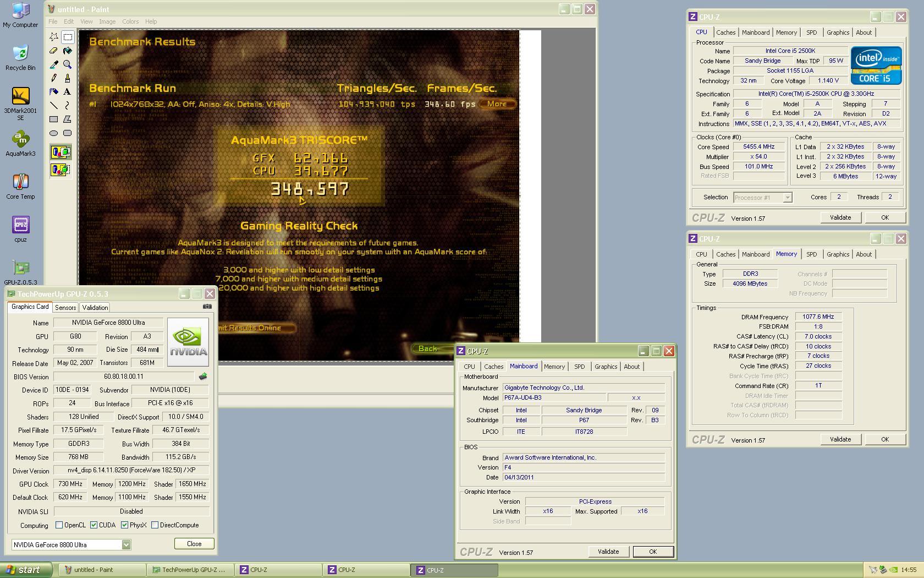Toggle the PhysX checkbox in GPU-Z
This screenshot has width=924, height=578.
(124, 525)
